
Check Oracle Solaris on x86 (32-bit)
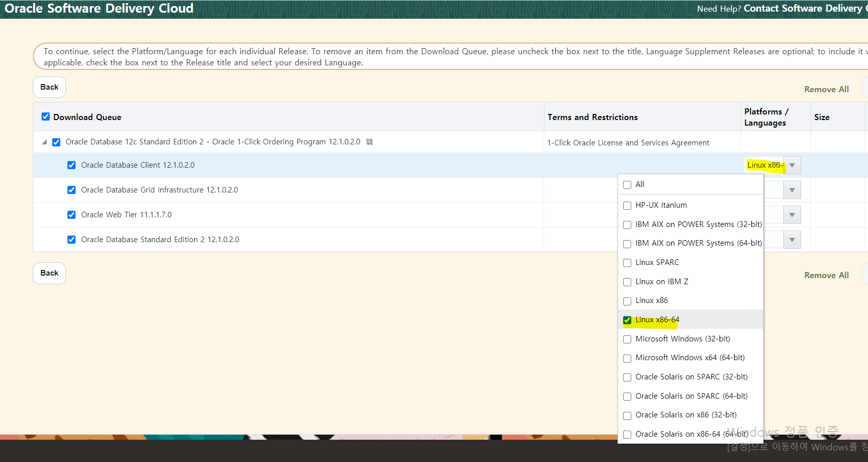pos(627,415)
